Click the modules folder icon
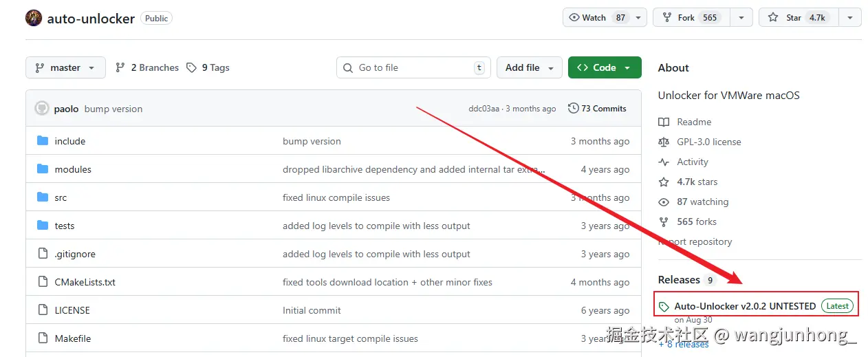 pyautogui.click(x=43, y=169)
